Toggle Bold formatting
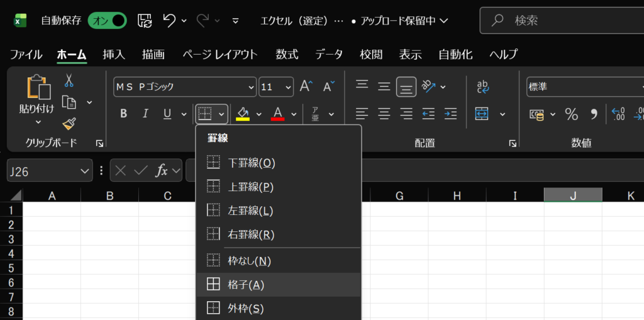The height and width of the screenshot is (320, 644). (123, 114)
